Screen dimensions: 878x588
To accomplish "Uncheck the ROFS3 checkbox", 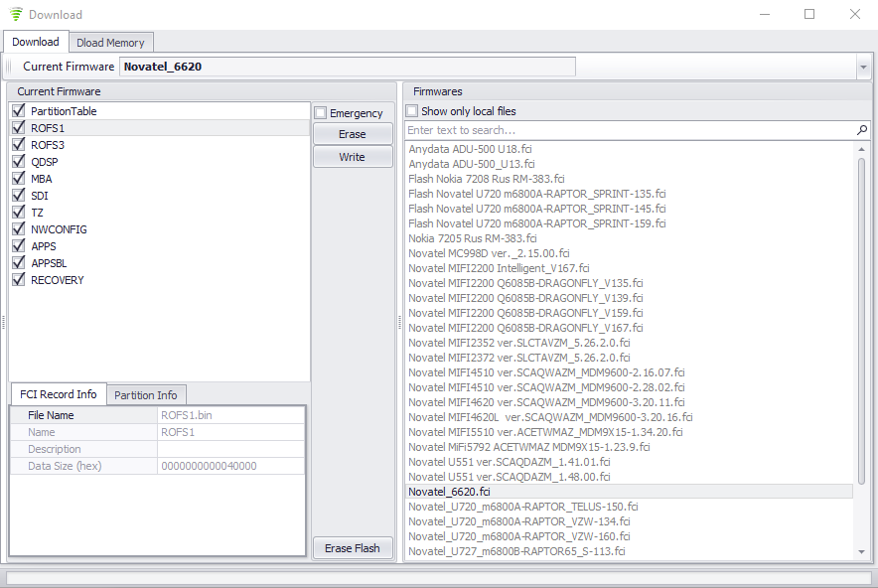I will click(x=19, y=144).
